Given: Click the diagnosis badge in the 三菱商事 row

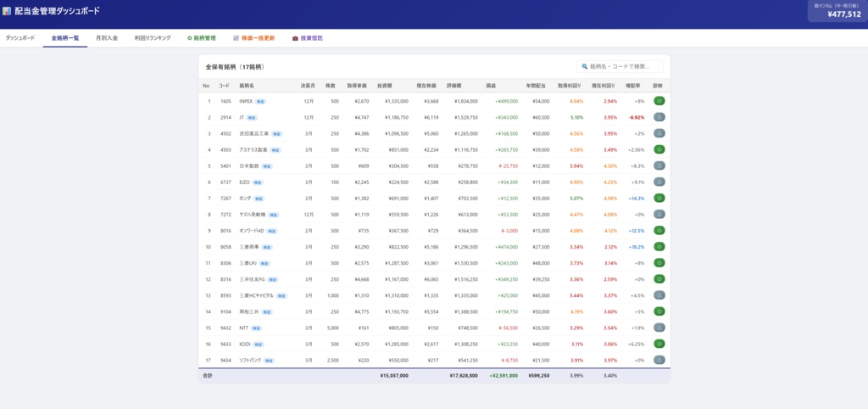Looking at the screenshot, I should [659, 247].
